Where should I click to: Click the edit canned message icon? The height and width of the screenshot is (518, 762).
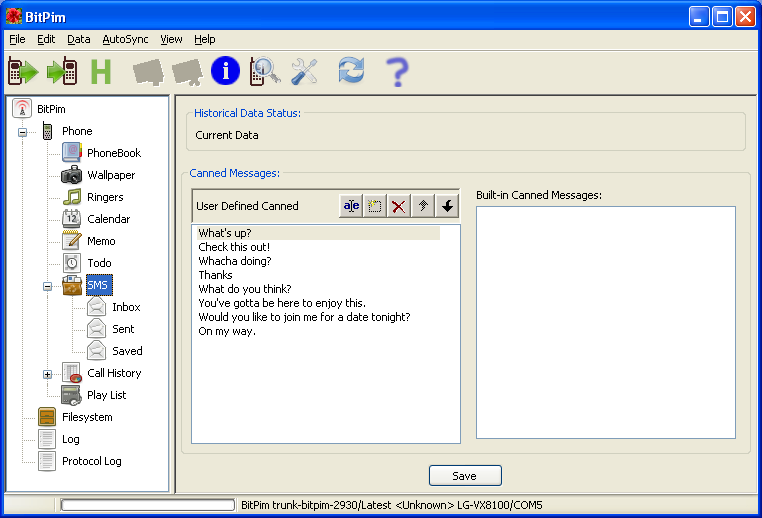tap(351, 206)
